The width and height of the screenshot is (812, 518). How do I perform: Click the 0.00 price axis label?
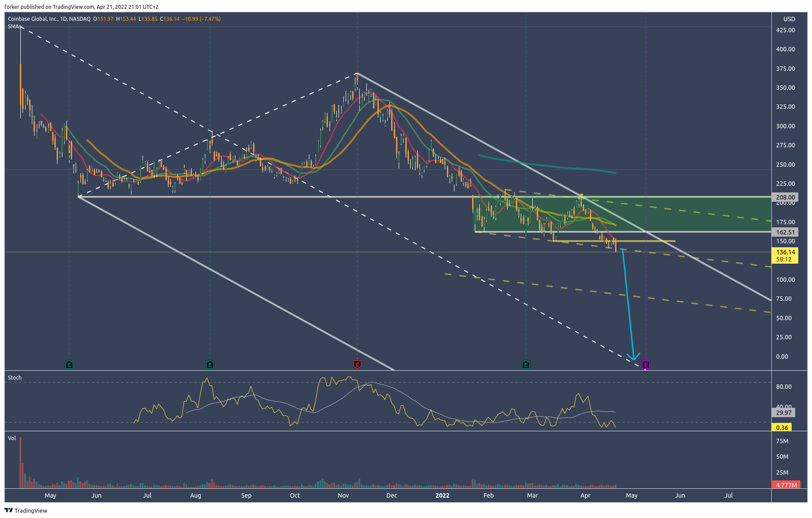782,357
